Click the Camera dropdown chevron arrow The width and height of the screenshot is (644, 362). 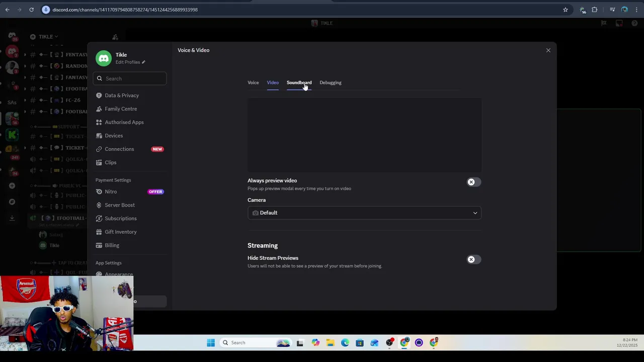[475, 213]
